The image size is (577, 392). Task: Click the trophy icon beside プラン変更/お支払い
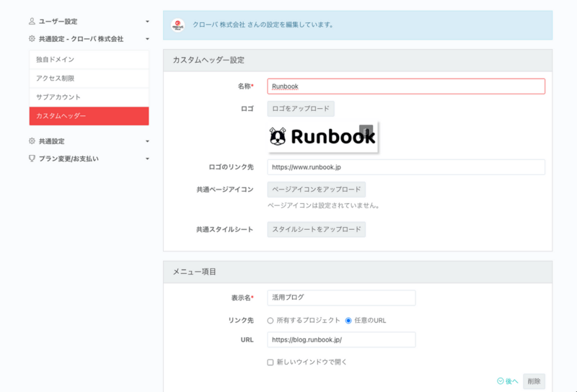tap(32, 158)
